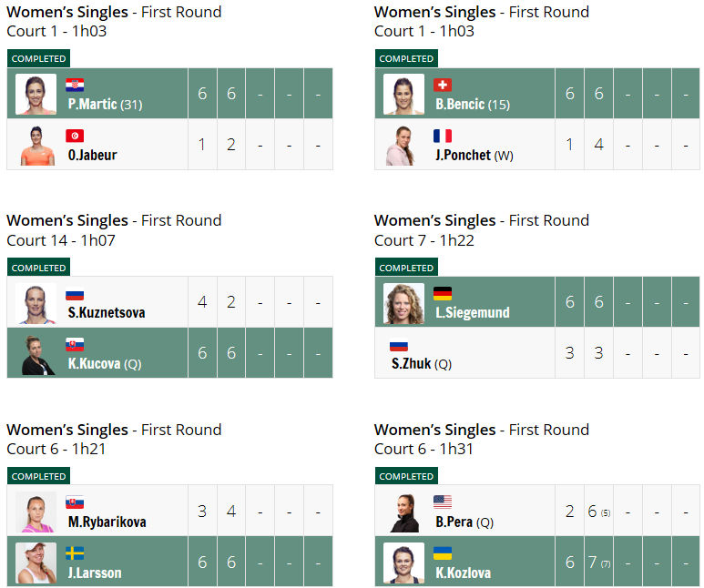Click M.Rybarikova player name

click(x=107, y=522)
